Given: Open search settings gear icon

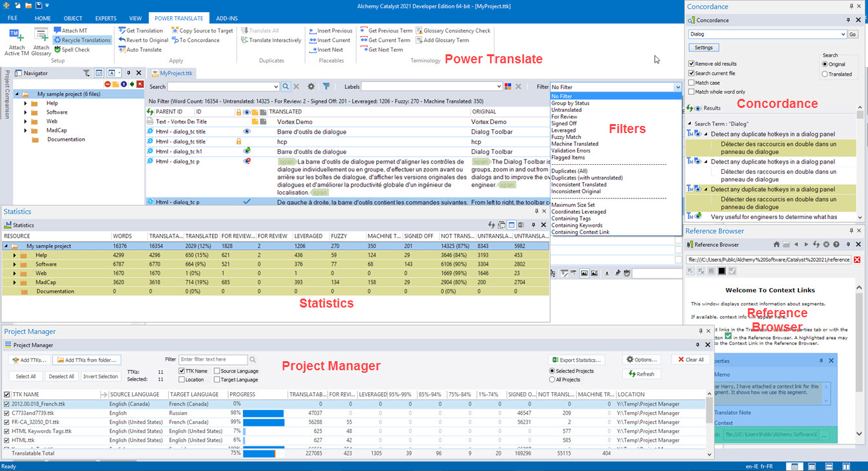Looking at the screenshot, I should pos(311,87).
